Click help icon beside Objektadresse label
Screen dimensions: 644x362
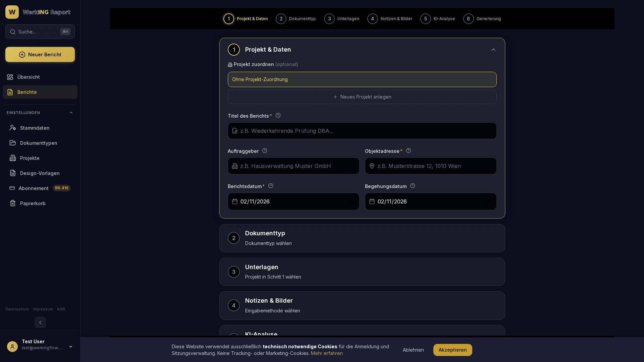[409, 151]
